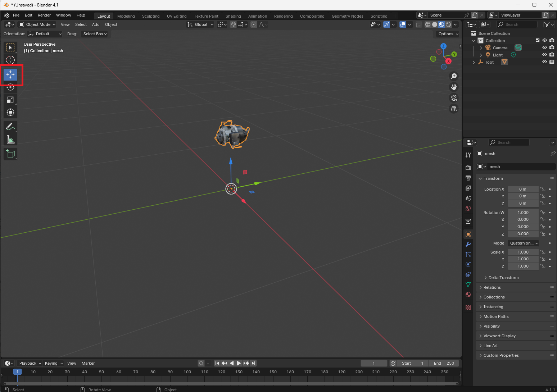Toggle visibility of the Light object

544,55
